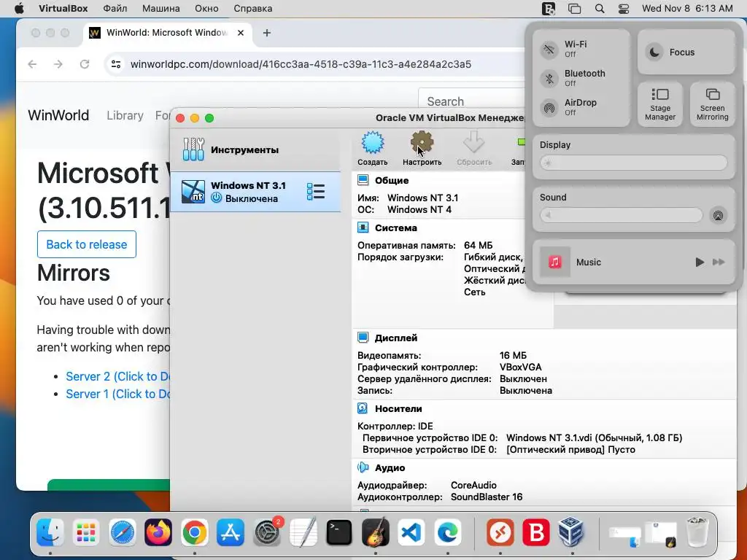Open Launchpad from the Dock
747x560 pixels.
point(86,532)
